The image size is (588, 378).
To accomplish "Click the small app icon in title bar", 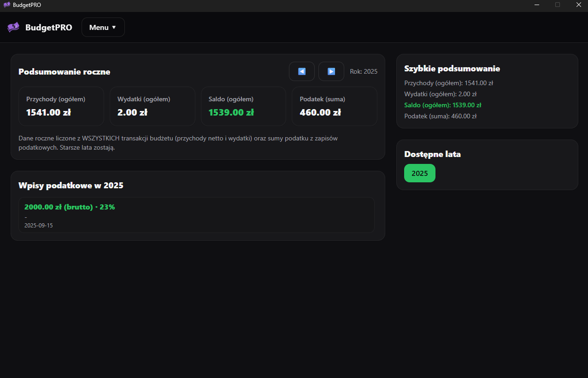I will coord(6,5).
